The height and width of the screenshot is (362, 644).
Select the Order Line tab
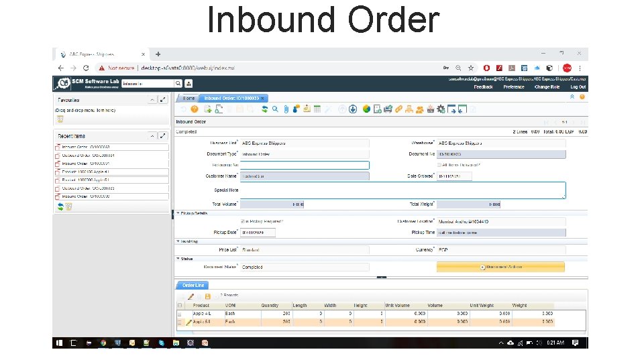pos(193,285)
